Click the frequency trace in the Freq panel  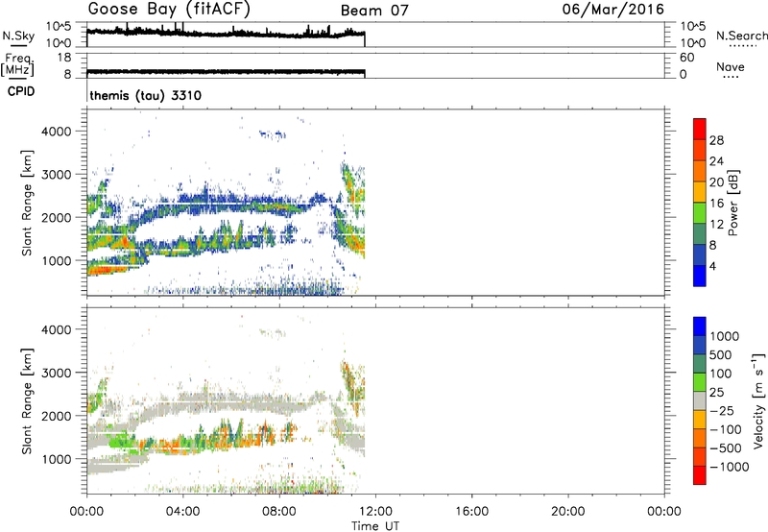[x=226, y=71]
